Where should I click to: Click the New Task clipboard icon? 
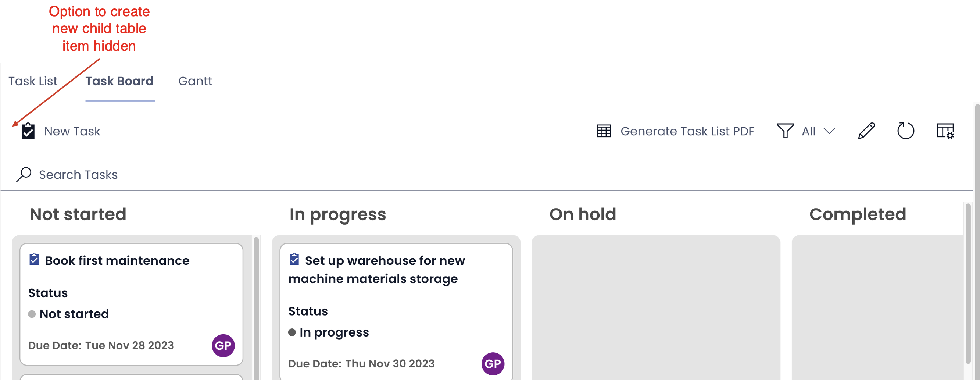[x=28, y=131]
